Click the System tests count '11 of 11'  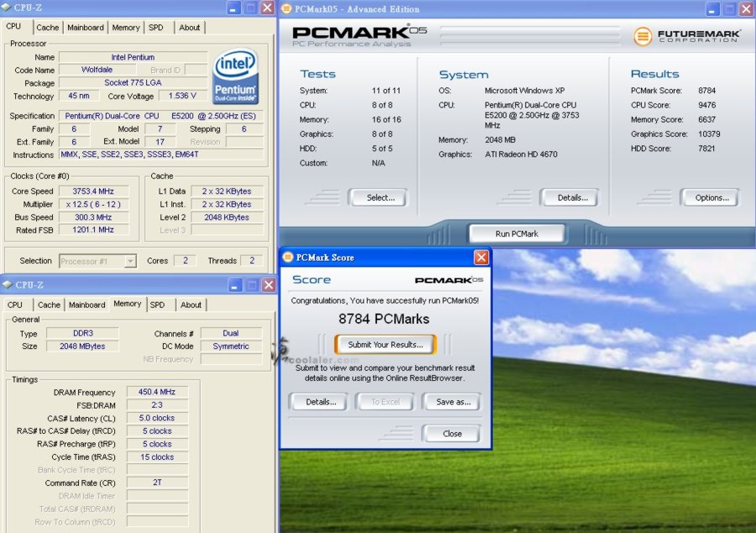[x=386, y=90]
